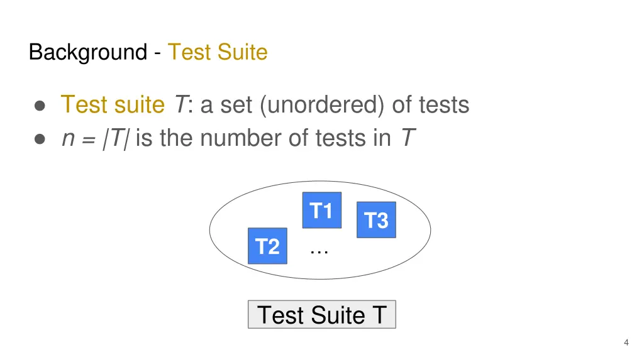The height and width of the screenshot is (362, 644).
Task: Select the first bullet point dot
Action: [40, 106]
